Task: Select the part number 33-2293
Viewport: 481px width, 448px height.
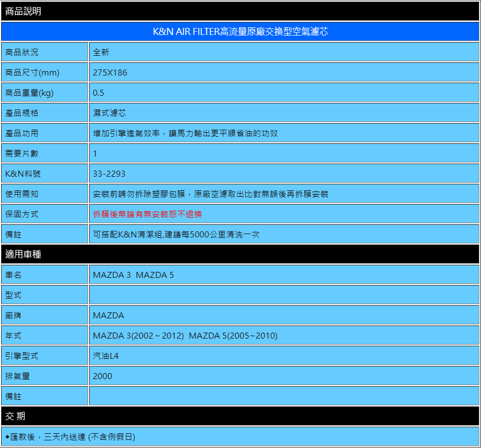Action: (109, 174)
